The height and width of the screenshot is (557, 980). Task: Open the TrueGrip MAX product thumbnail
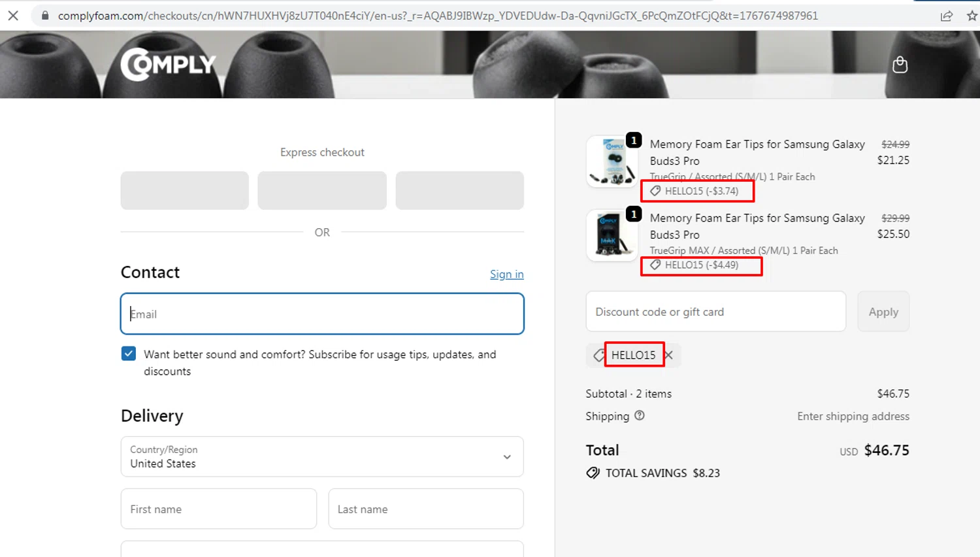click(612, 235)
